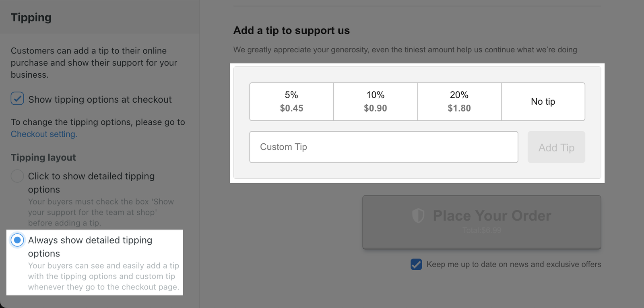Viewport: 644px width, 308px height.
Task: Select the No tip option
Action: click(x=543, y=101)
